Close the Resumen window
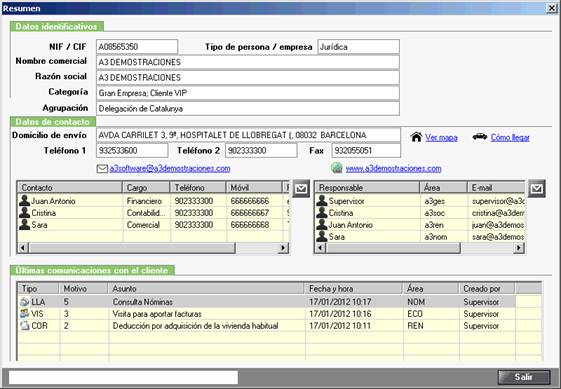Viewport: 561px width, 389px height. click(x=552, y=8)
